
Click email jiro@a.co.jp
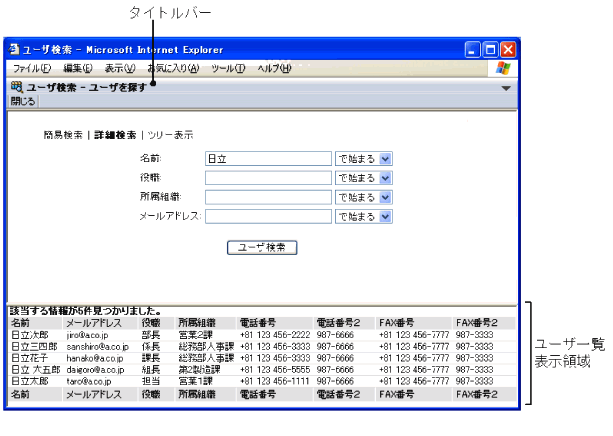coord(87,336)
